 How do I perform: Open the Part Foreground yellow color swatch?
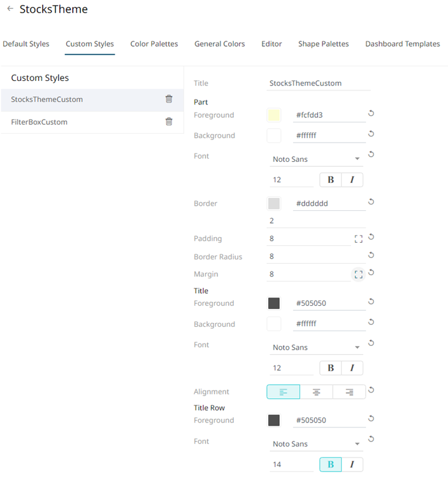(x=274, y=115)
